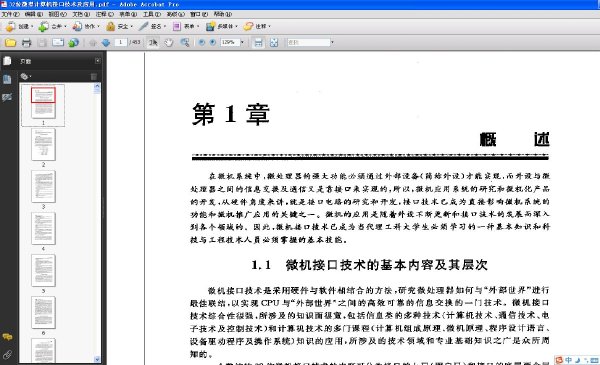The image size is (600, 365).
Task: Select page 2 thumbnail
Action: 43,145
